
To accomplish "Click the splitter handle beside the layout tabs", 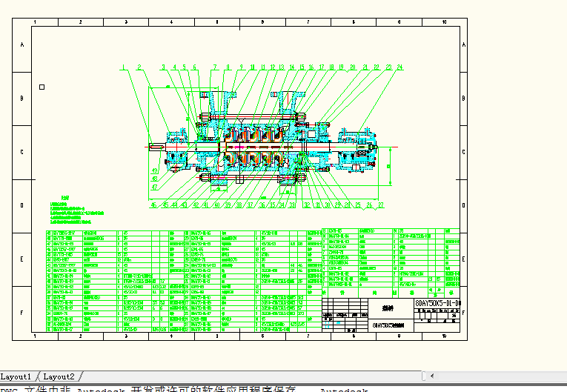I will pyautogui.click(x=424, y=376).
